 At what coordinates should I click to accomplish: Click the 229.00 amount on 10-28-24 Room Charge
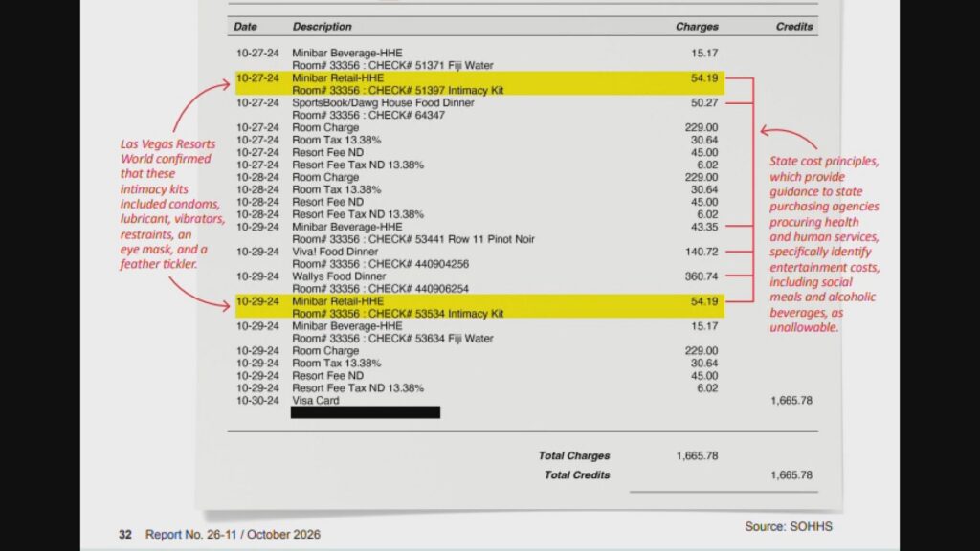702,177
